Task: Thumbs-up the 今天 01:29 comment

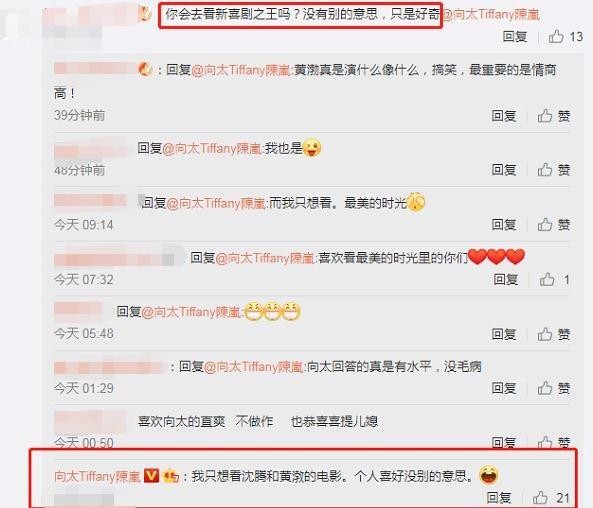Action: (x=554, y=388)
